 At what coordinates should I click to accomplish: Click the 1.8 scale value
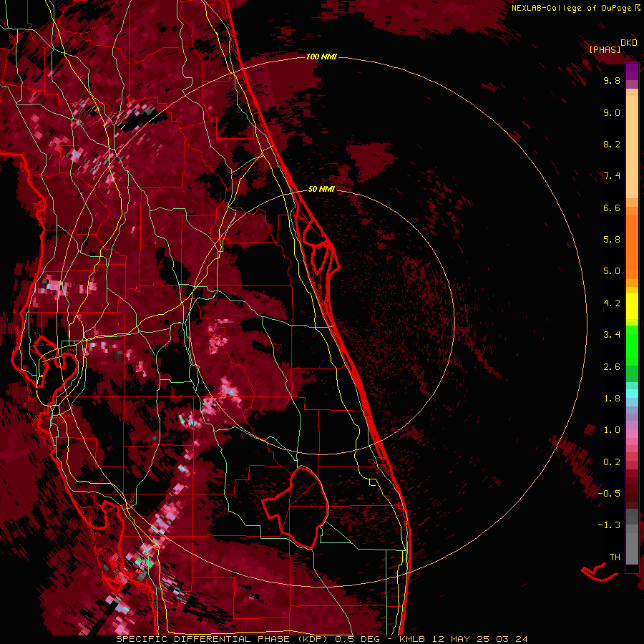pos(612,399)
